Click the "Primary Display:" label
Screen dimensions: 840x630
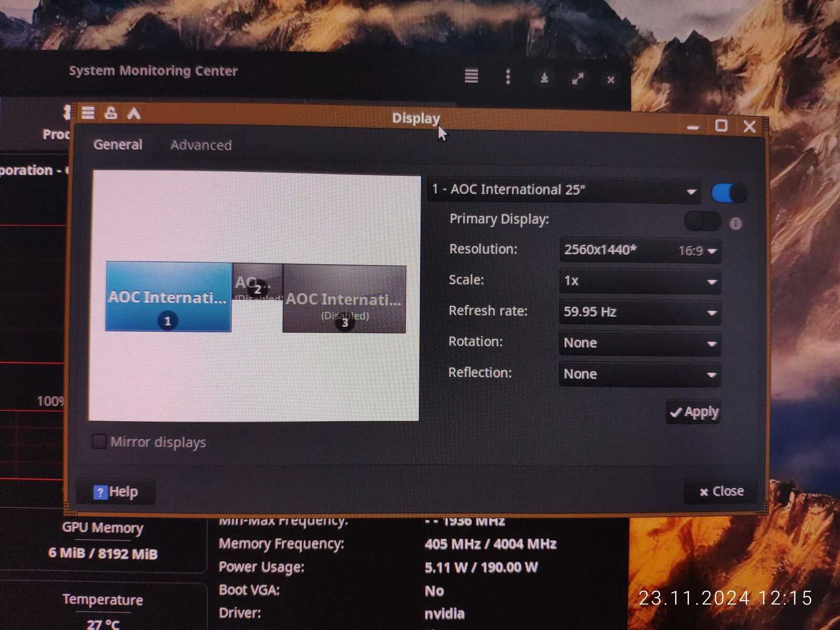pyautogui.click(x=499, y=219)
